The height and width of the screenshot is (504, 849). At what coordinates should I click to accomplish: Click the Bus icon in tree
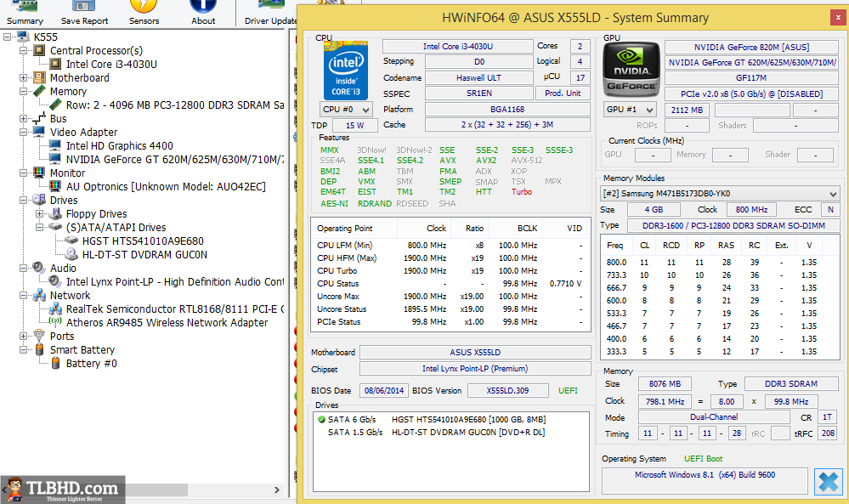pyautogui.click(x=39, y=118)
